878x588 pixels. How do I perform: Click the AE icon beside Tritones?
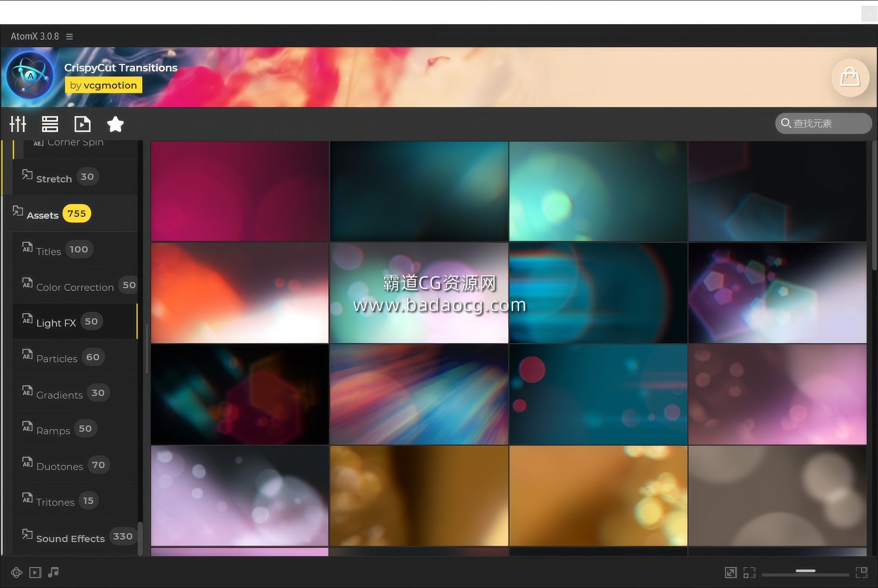coord(27,498)
